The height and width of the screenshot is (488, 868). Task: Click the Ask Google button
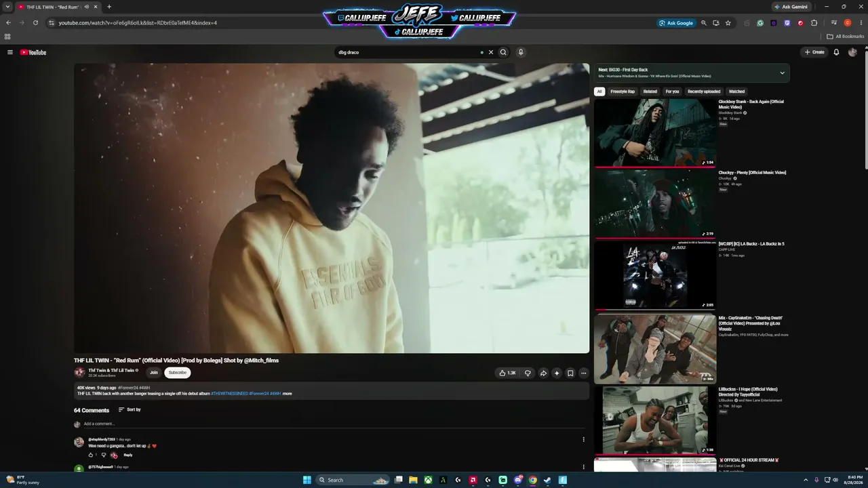point(676,22)
